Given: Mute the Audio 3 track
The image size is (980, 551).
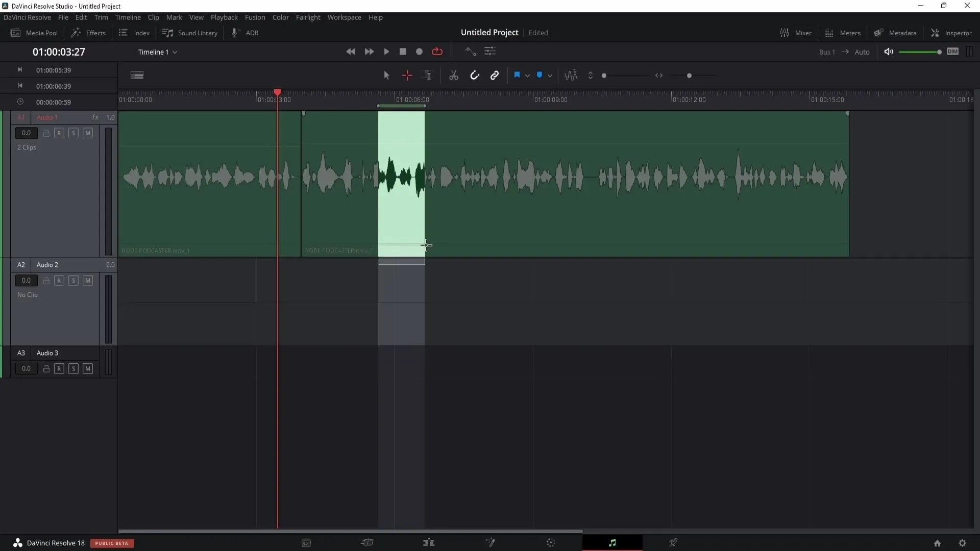Looking at the screenshot, I should (88, 369).
